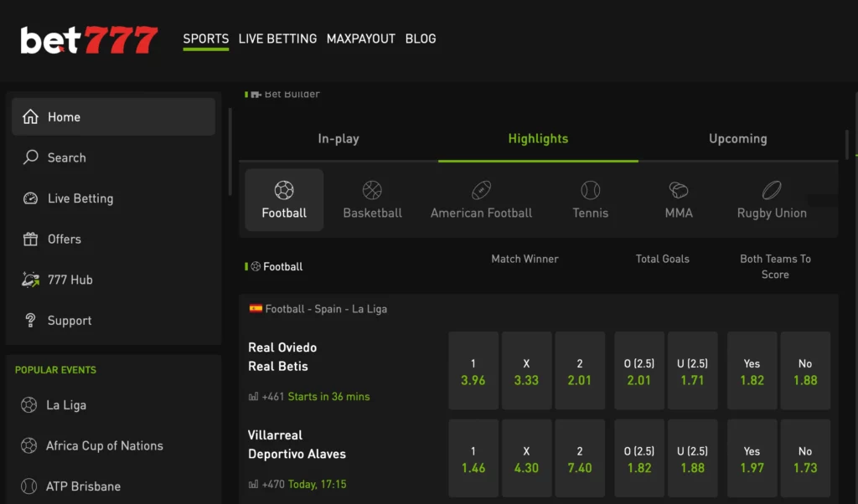858x504 pixels.
Task: Select Over 2.5 goals at 2.01
Action: tap(639, 371)
